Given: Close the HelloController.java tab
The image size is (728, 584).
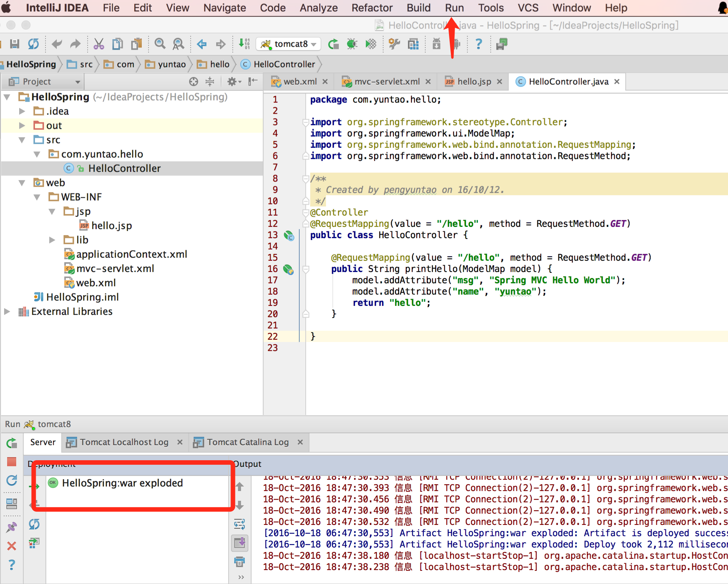Looking at the screenshot, I should pyautogui.click(x=617, y=82).
